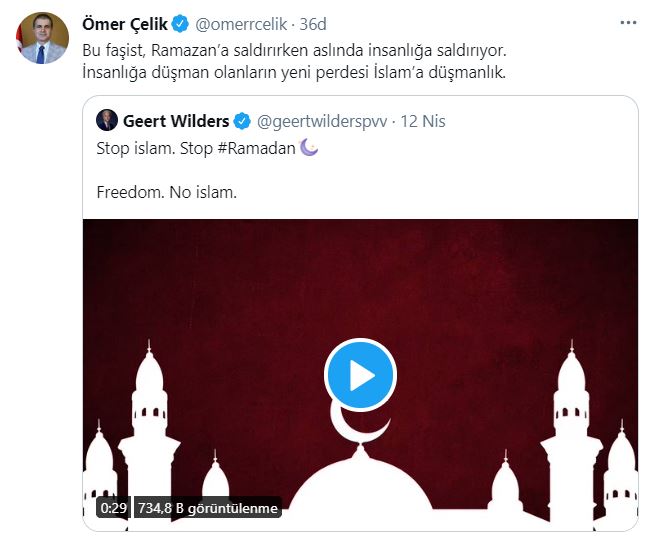
Task: Click the 734,8 B görüntülenme view count
Action: pyautogui.click(x=205, y=507)
